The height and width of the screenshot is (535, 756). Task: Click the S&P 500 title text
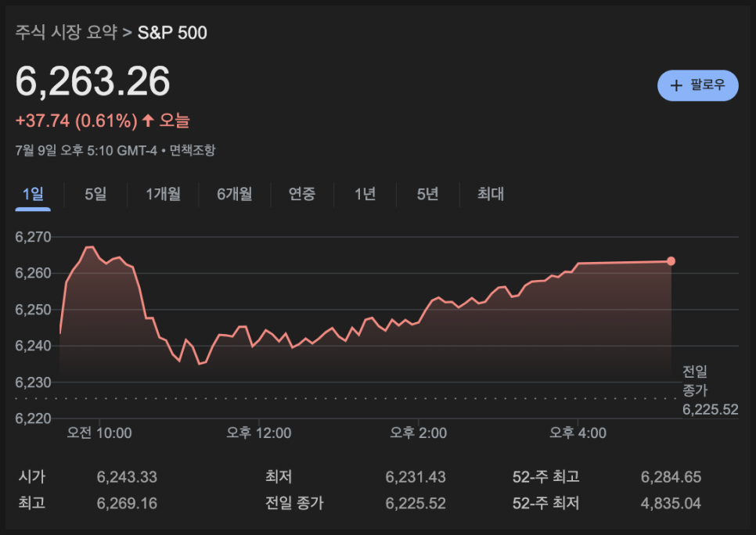172,33
